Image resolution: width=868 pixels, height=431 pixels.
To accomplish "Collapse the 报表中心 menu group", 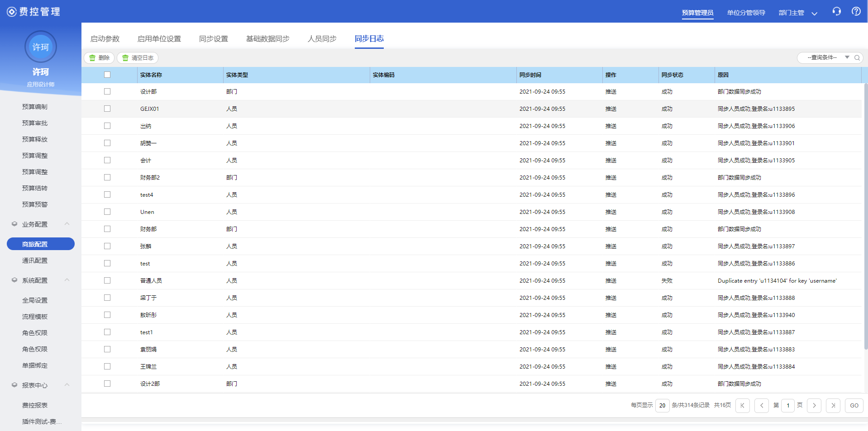I will (x=67, y=385).
